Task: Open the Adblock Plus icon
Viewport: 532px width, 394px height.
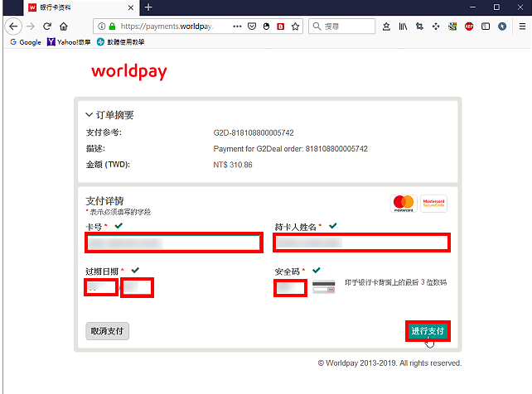Action: [x=469, y=26]
